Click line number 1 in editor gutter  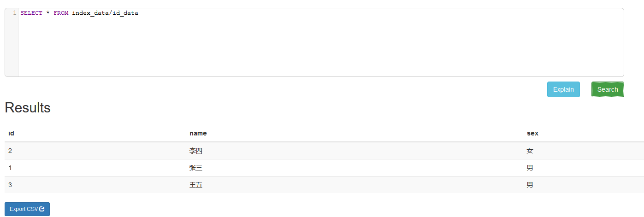(15, 13)
